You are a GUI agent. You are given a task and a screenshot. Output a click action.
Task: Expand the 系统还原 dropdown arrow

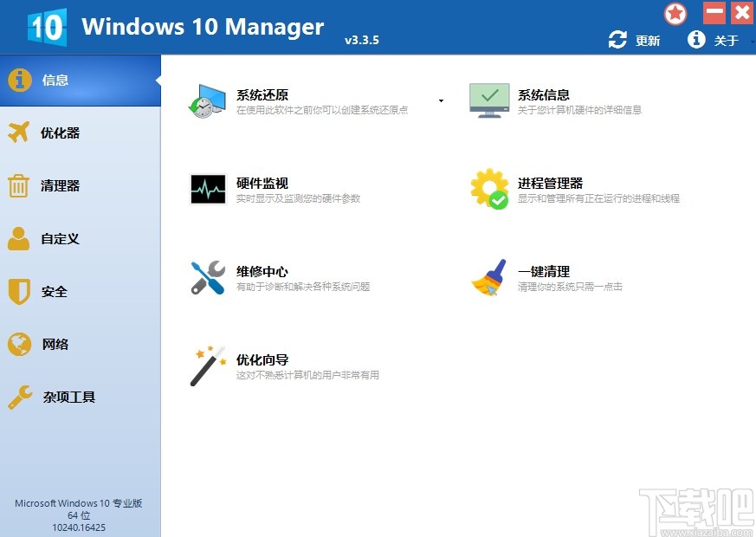tap(441, 100)
